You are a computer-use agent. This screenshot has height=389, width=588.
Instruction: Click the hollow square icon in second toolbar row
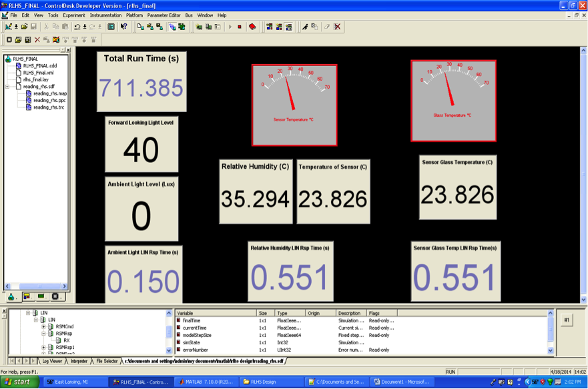coord(9,39)
